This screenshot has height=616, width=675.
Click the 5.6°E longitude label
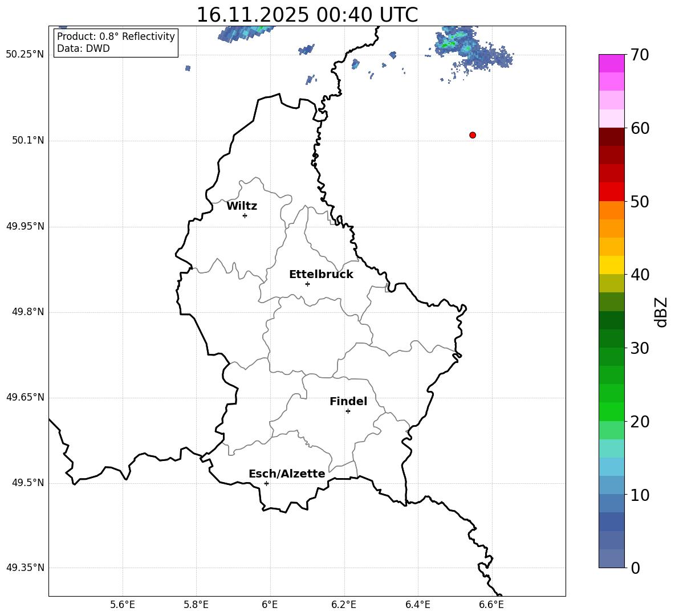coord(123,605)
